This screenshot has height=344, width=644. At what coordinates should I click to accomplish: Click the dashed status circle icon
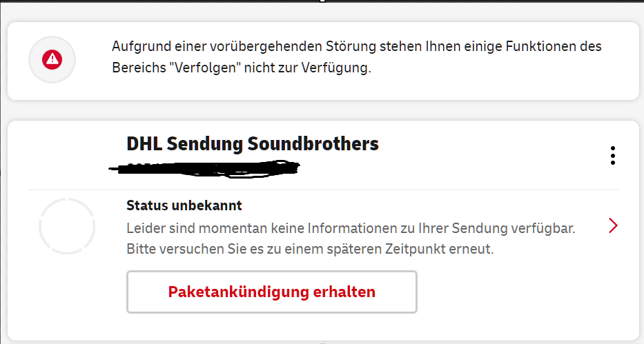[67, 226]
